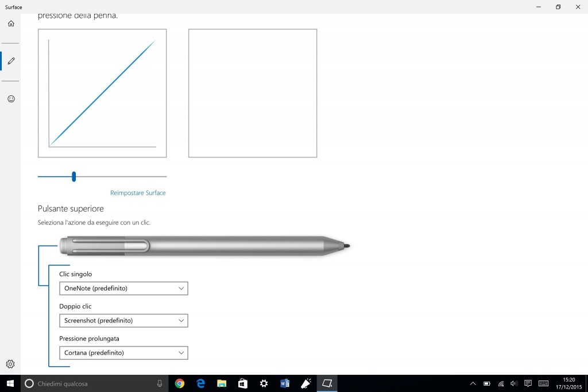Open Microsoft Word from the taskbar
588x392 pixels.
click(x=285, y=383)
